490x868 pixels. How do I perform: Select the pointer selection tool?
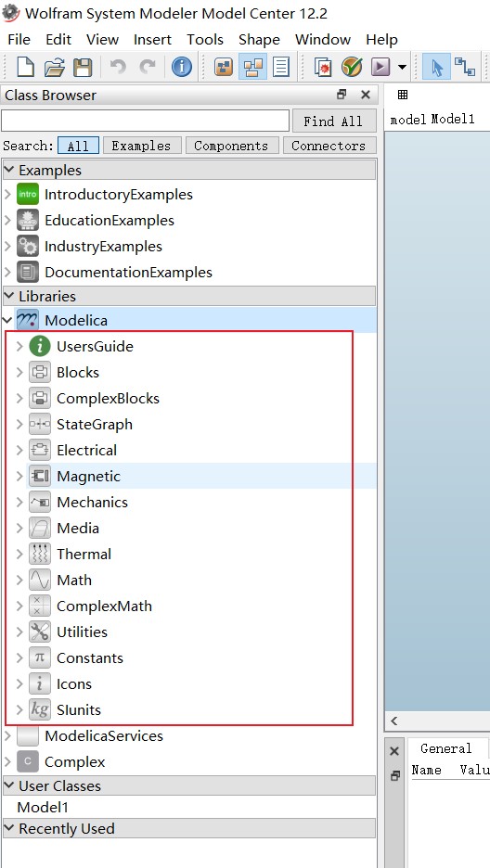pos(436,68)
